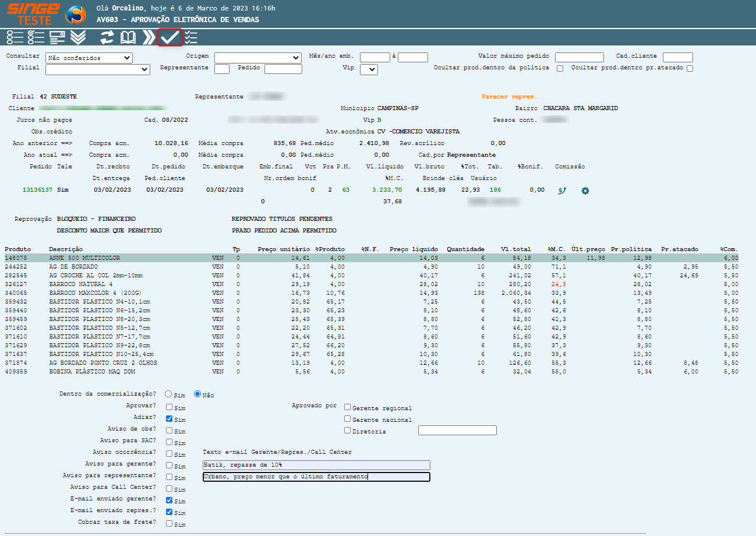This screenshot has width=756, height=536.
Task: Check the Aprovar Sim checkbox
Action: [x=169, y=407]
